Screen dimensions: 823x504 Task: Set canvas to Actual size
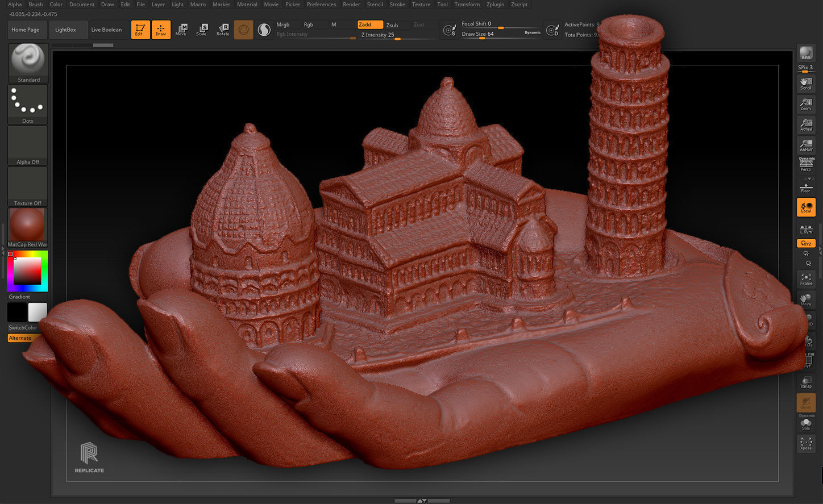click(806, 124)
